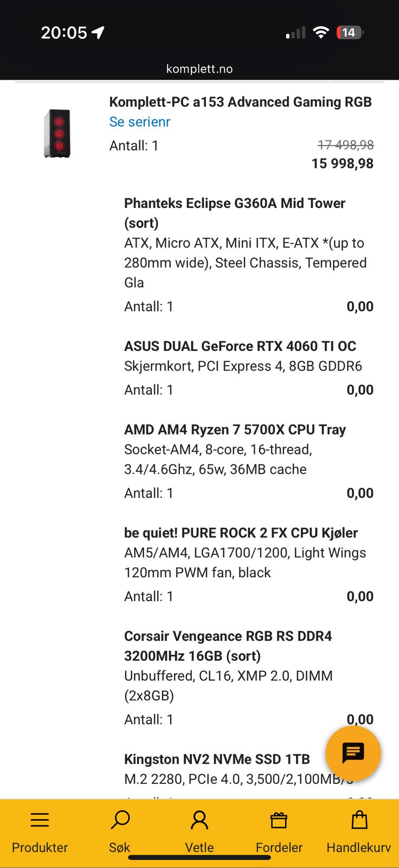Open the Handlekurv shopping bag icon
Image resolution: width=399 pixels, height=868 pixels.
(359, 820)
